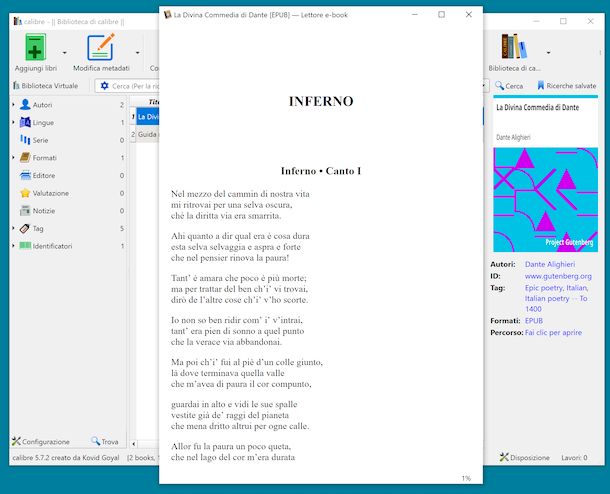
Task: Maximize the Lettore e-book window
Action: [x=442, y=14]
